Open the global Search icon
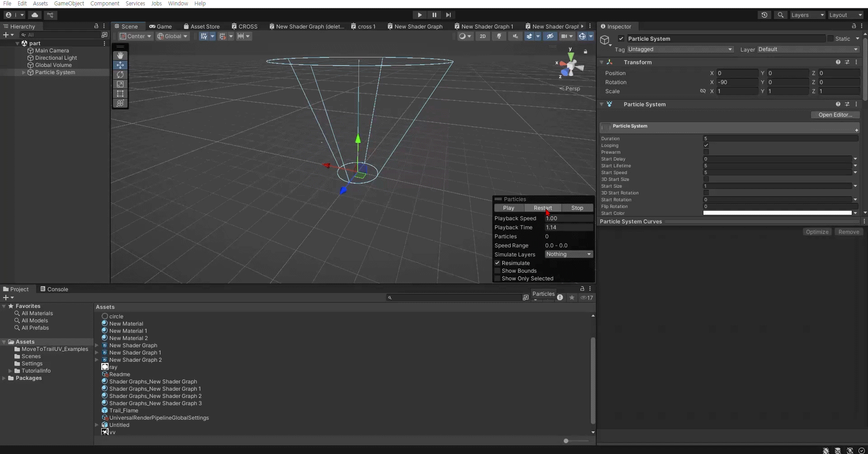This screenshot has height=454, width=868. coord(781,15)
